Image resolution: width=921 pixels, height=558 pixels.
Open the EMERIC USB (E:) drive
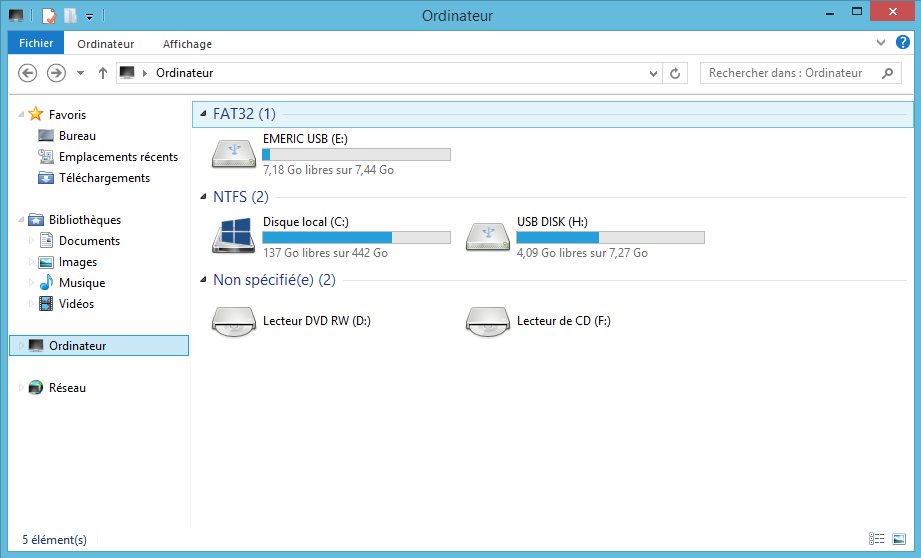coord(304,138)
